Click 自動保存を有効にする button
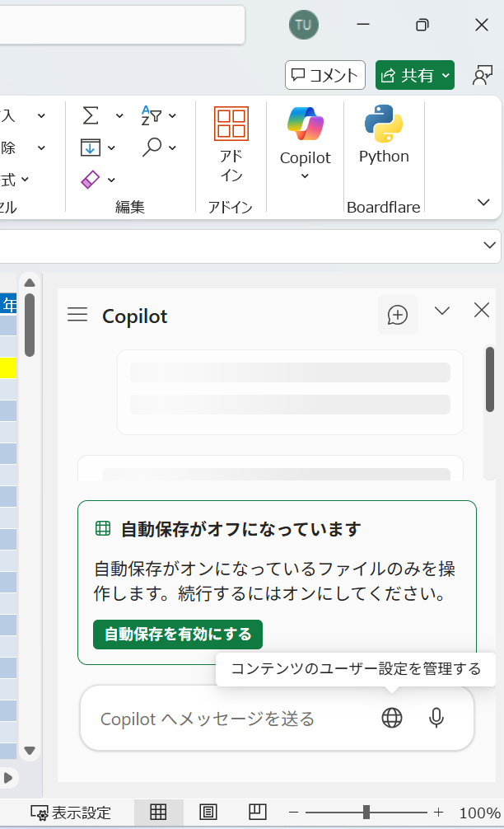The width and height of the screenshot is (504, 829). [178, 635]
